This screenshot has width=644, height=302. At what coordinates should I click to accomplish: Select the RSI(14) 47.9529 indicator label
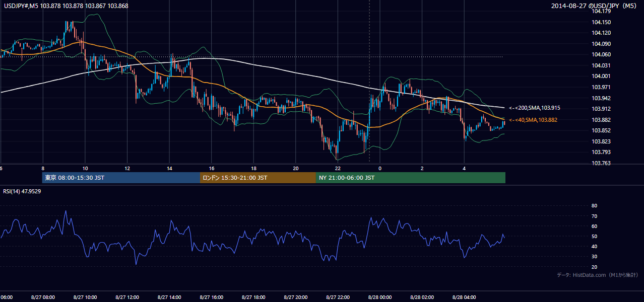[x=22, y=191]
